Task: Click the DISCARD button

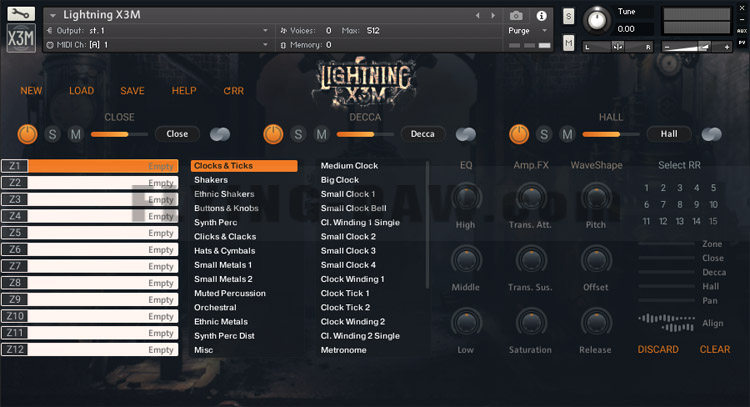Action: point(658,350)
